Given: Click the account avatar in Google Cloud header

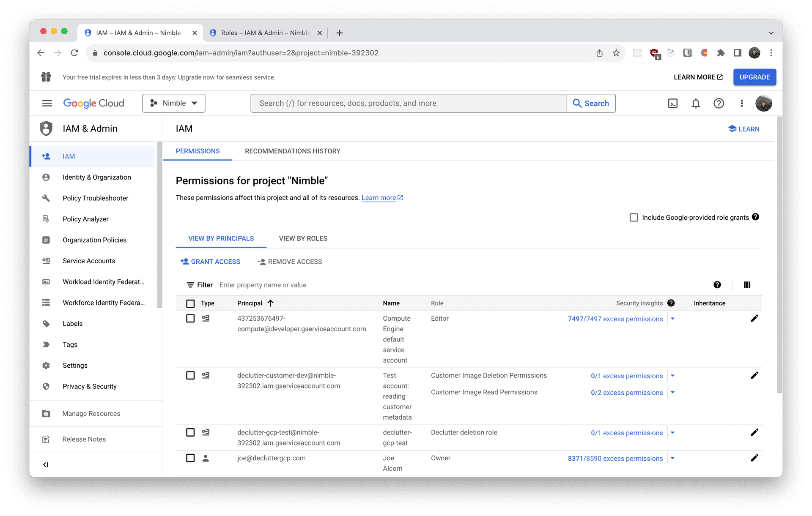Looking at the screenshot, I should tap(763, 103).
